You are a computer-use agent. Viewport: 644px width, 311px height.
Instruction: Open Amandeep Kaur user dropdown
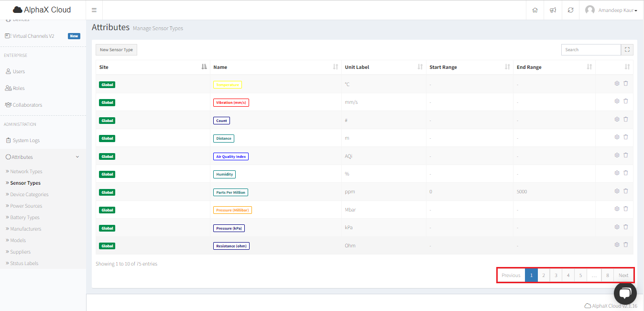[611, 10]
